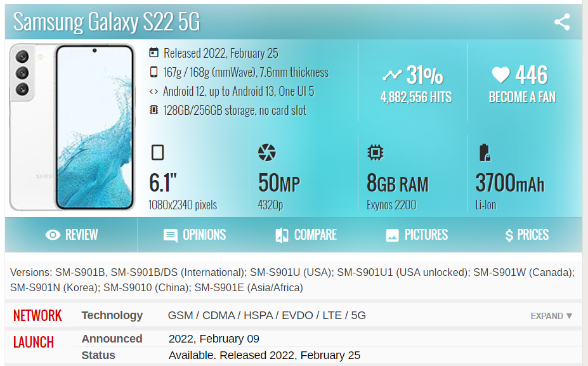Click the 4,882,556 HITS text
The image size is (588, 366).
[416, 97]
